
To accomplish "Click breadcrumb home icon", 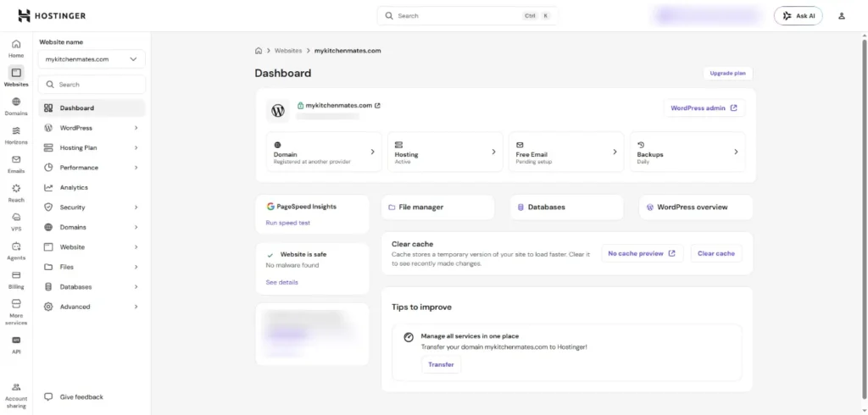I will 259,50.
